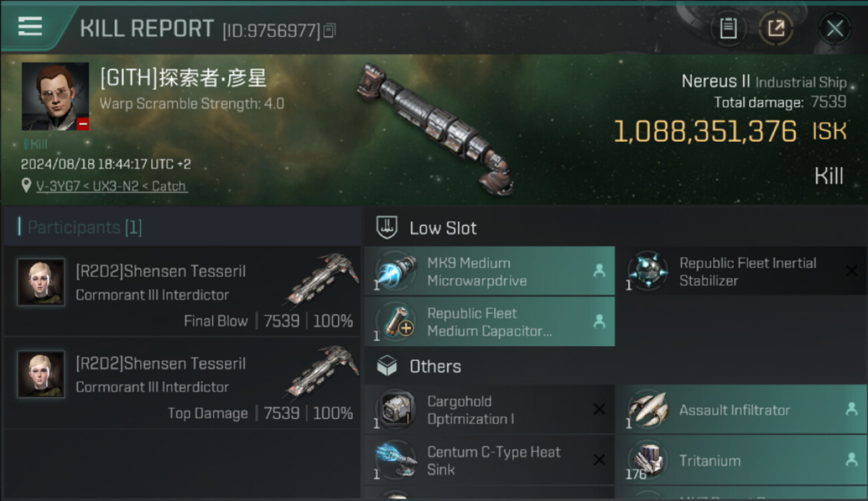Open the clipboard report icon
This screenshot has height=501, width=868.
pos(728,29)
